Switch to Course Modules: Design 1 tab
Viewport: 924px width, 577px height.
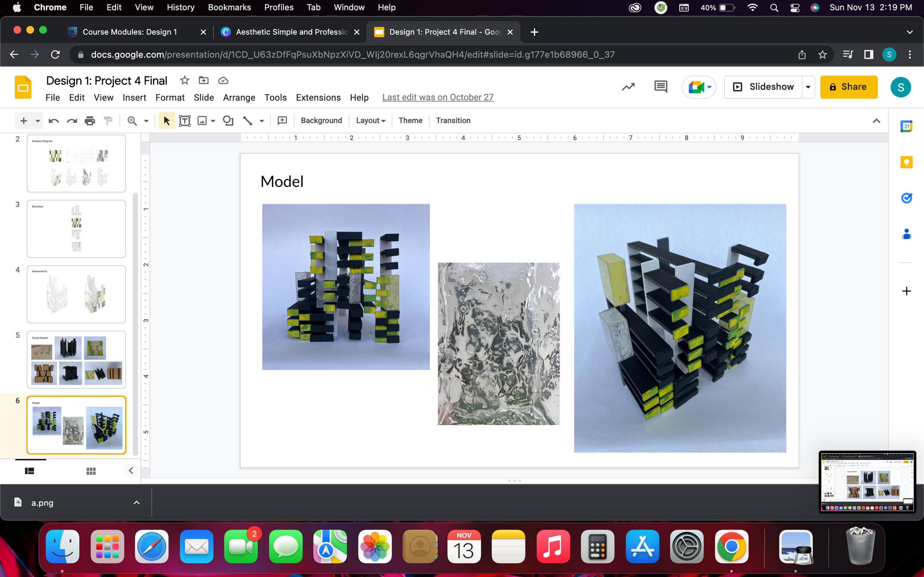130,32
